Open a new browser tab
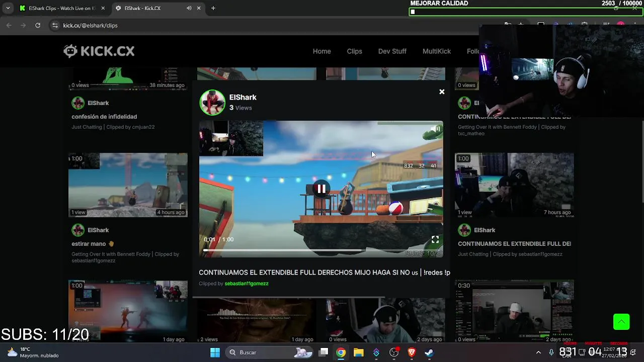Screen dimensions: 644x362 pyautogui.click(x=213, y=8)
